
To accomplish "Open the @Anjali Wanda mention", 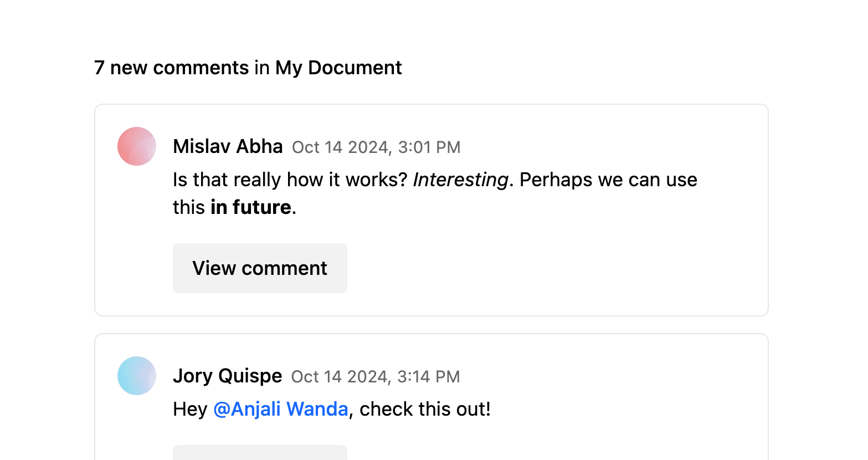I will coord(281,408).
